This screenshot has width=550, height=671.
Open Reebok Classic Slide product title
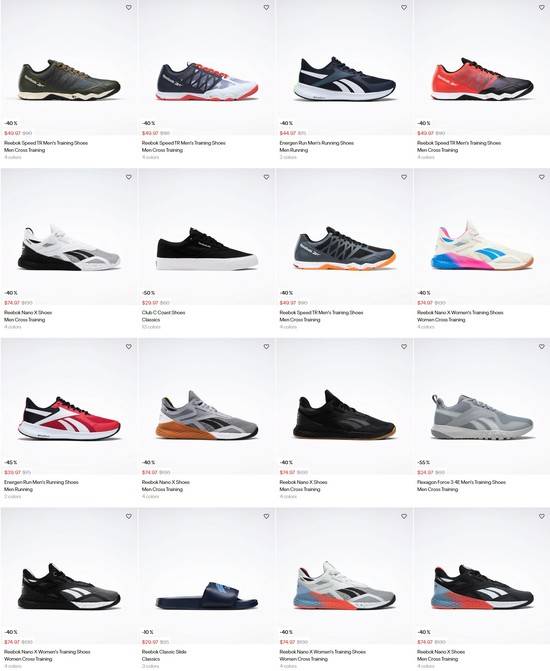(164, 652)
